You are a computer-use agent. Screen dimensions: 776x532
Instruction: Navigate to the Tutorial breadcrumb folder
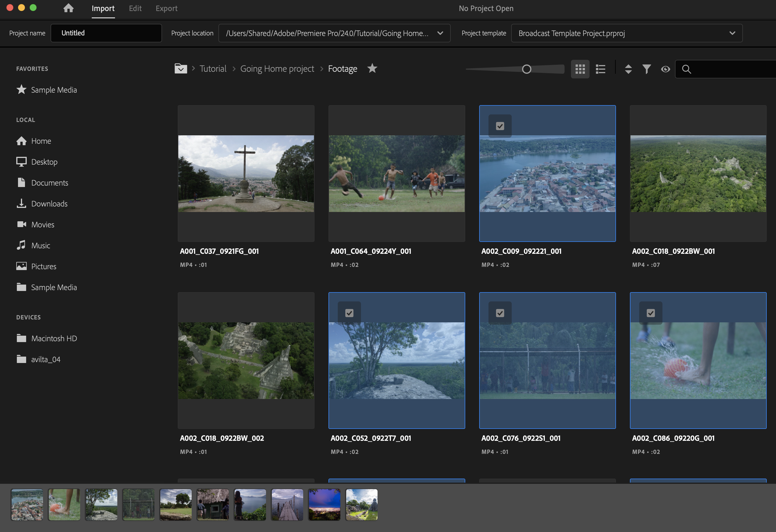pos(213,69)
